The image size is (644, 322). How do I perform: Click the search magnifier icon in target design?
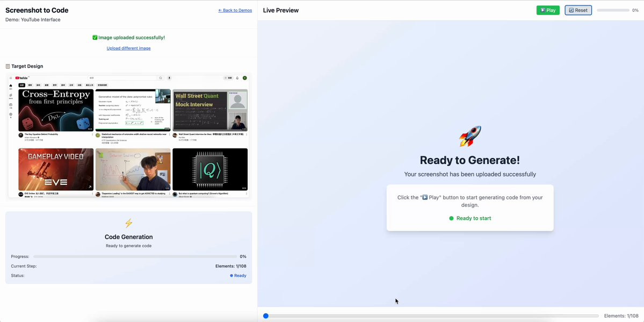pos(161,78)
